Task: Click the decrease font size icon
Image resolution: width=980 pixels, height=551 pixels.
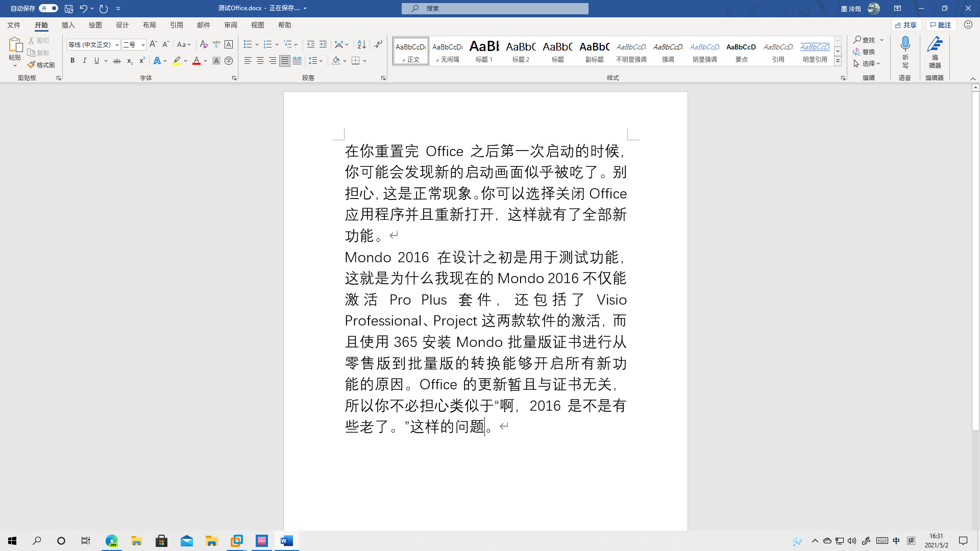Action: [165, 45]
